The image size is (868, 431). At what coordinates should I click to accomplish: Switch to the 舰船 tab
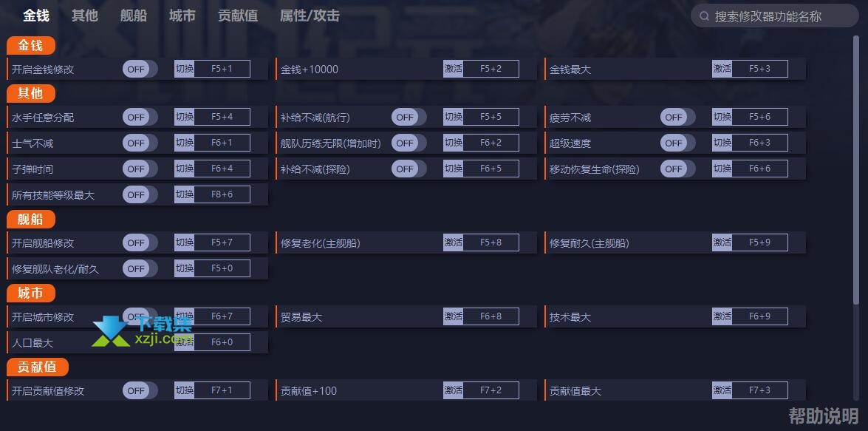tap(134, 16)
